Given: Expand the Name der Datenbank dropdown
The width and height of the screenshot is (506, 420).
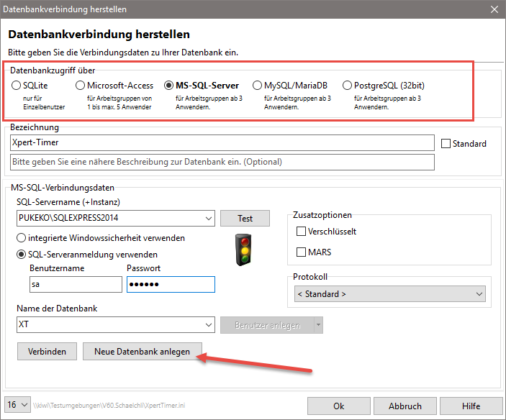Looking at the screenshot, I should [x=208, y=325].
